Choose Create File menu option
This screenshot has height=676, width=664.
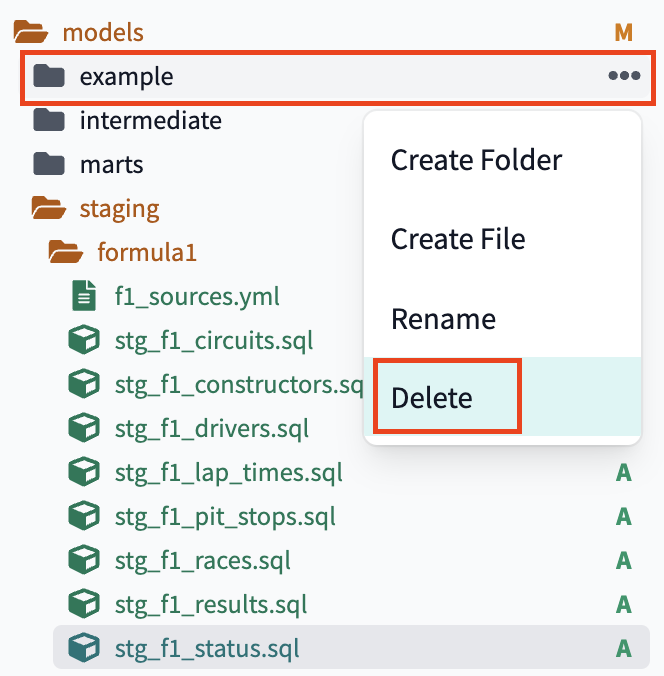(457, 240)
